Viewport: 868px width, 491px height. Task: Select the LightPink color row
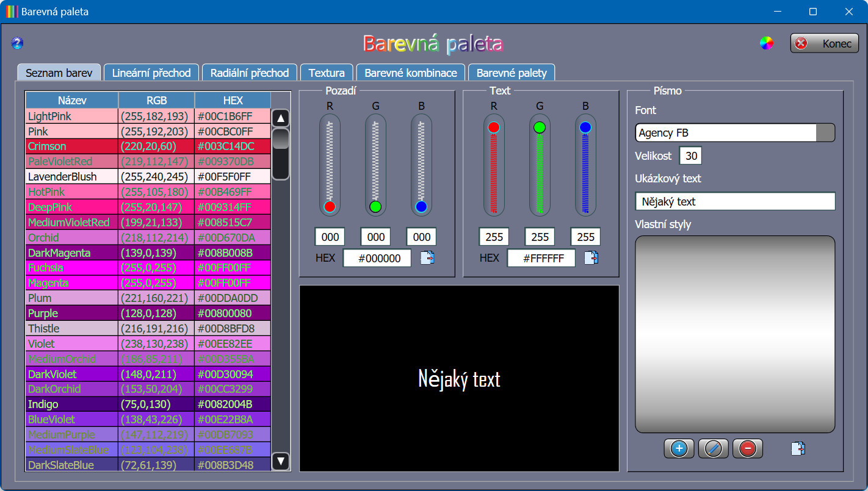tap(148, 116)
